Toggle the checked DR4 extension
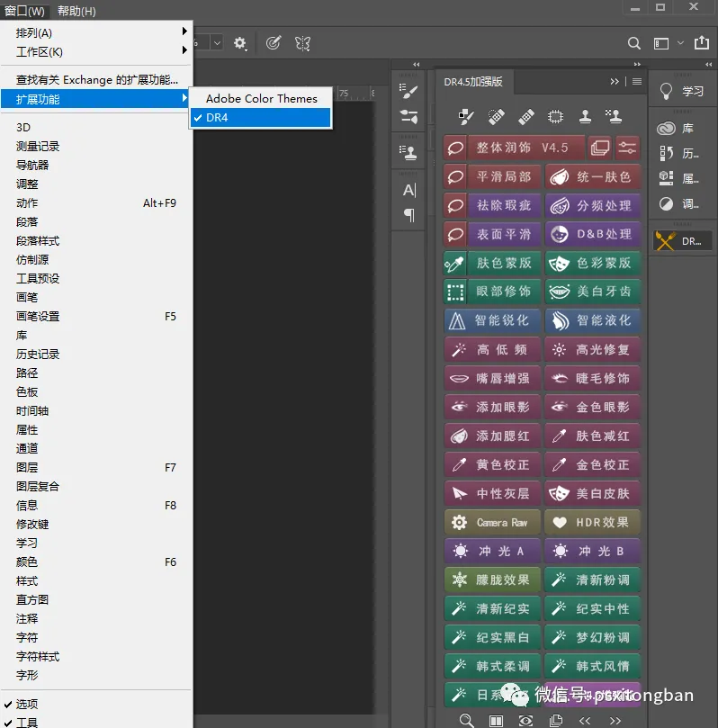Image resolution: width=718 pixels, height=728 pixels. 261,118
